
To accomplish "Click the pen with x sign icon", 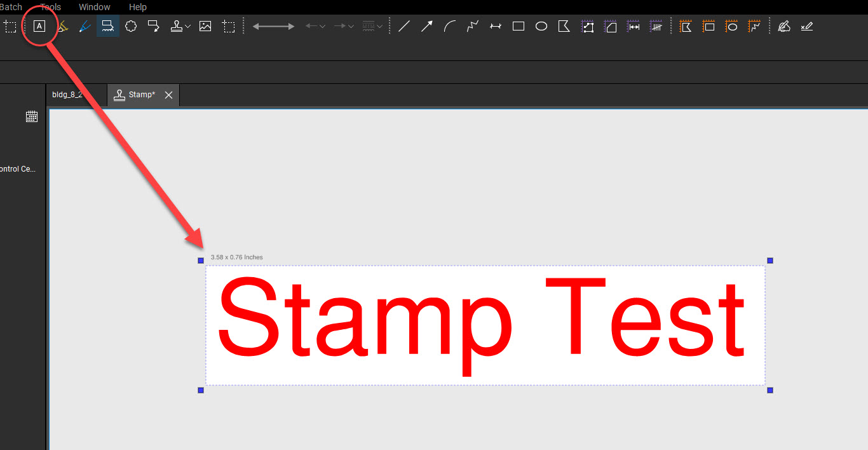I will coord(807,26).
